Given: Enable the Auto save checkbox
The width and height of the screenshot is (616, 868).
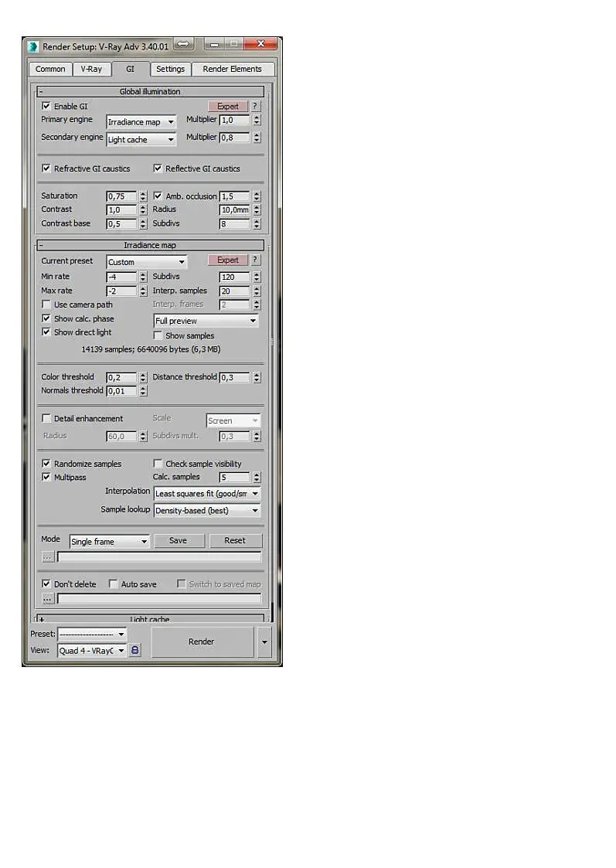Looking at the screenshot, I should coord(113,584).
